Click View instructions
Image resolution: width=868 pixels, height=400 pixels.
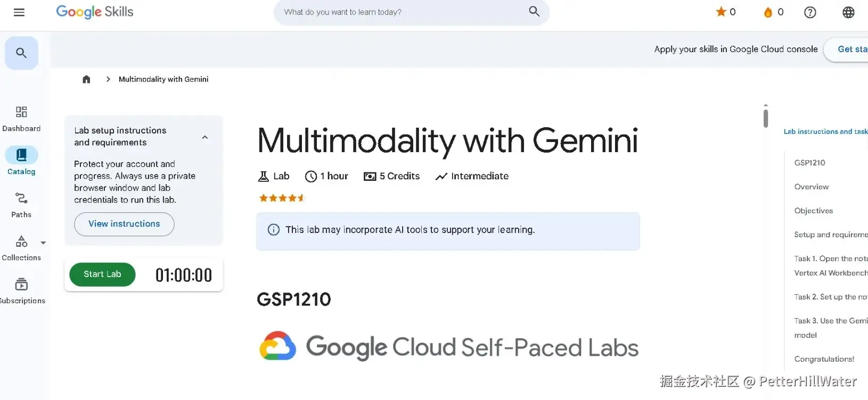click(124, 224)
